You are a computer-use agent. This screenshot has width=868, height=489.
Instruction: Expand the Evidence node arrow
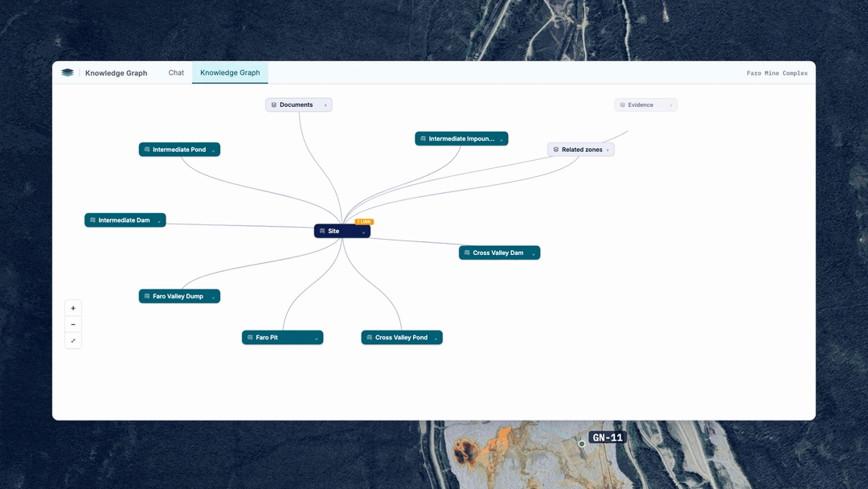coord(671,105)
